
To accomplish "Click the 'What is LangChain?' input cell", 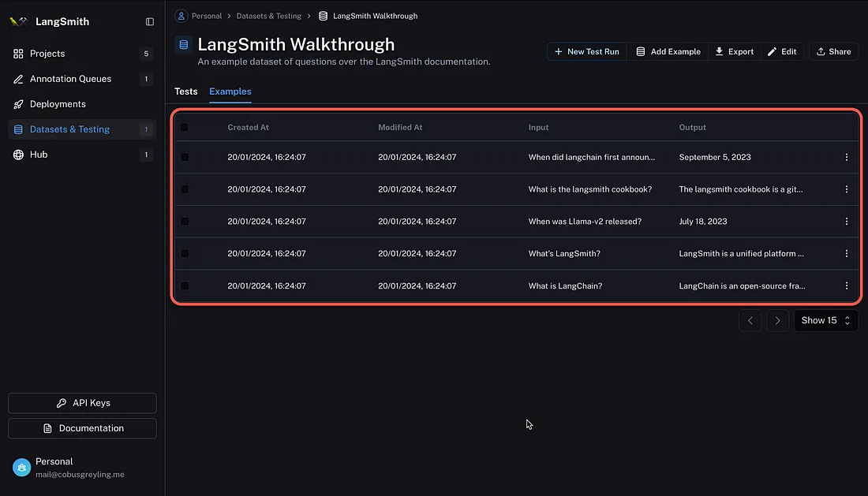I will coord(565,286).
